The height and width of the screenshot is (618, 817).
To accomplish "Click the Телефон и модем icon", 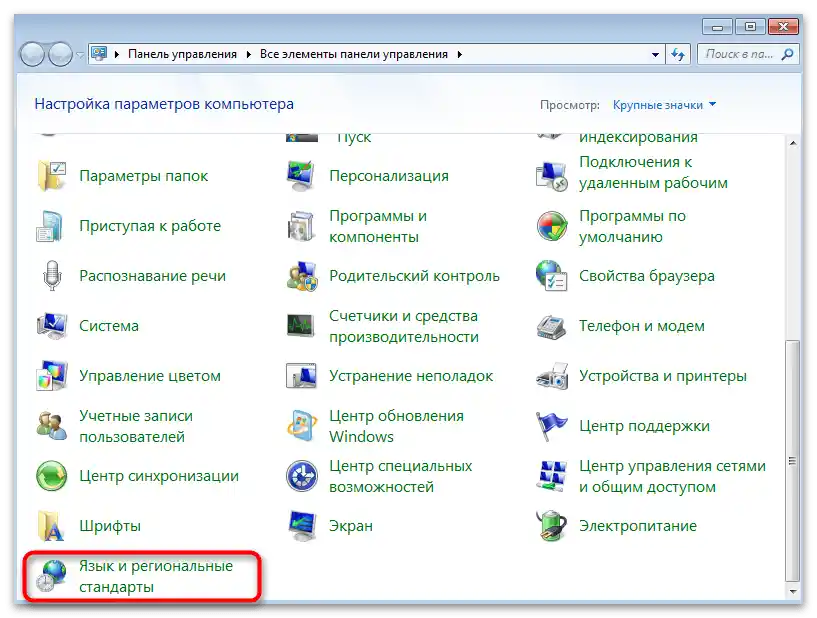I will (551, 327).
